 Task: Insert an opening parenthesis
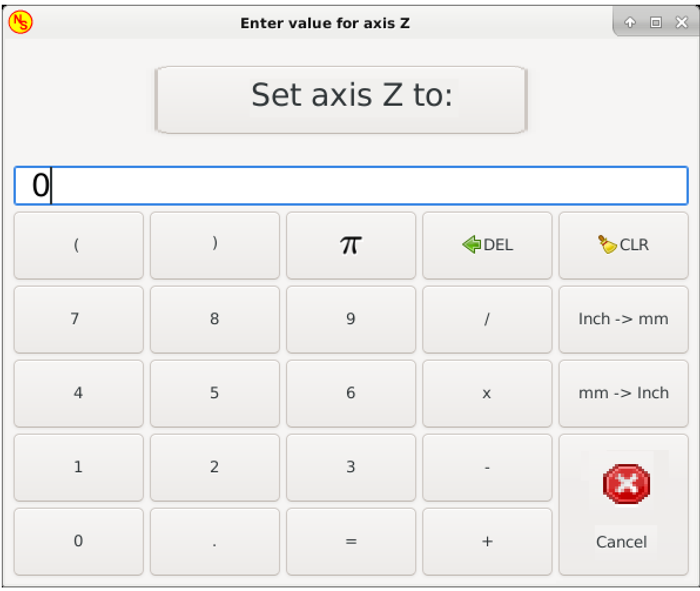click(78, 245)
